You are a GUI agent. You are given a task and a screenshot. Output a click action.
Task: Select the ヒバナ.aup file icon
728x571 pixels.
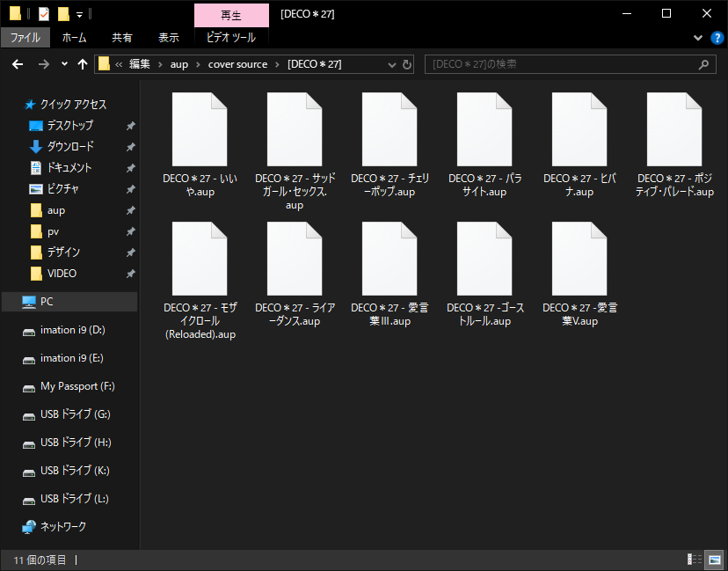(x=579, y=129)
